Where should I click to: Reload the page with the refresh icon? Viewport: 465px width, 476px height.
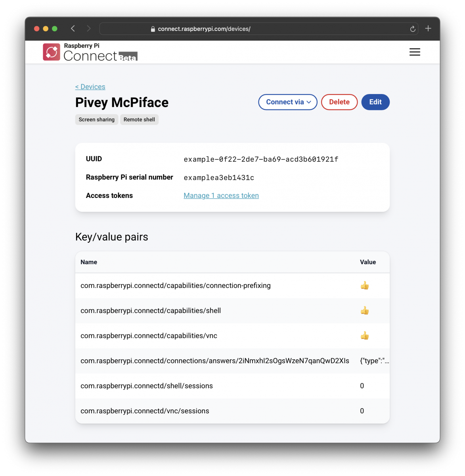[413, 29]
